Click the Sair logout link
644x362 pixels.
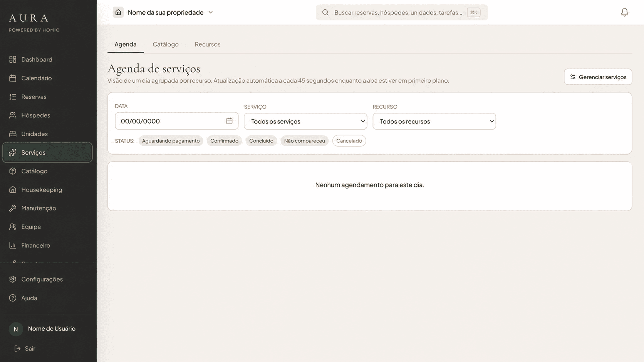(25, 349)
